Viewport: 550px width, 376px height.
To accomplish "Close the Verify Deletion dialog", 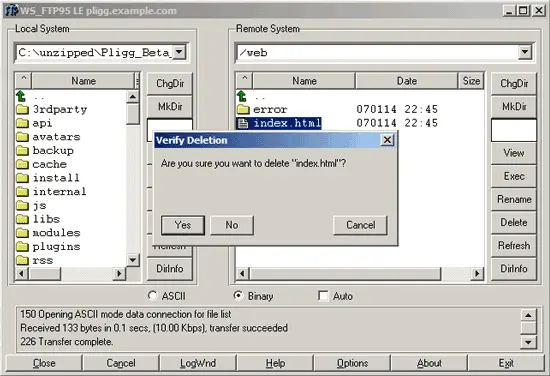I will pos(387,140).
